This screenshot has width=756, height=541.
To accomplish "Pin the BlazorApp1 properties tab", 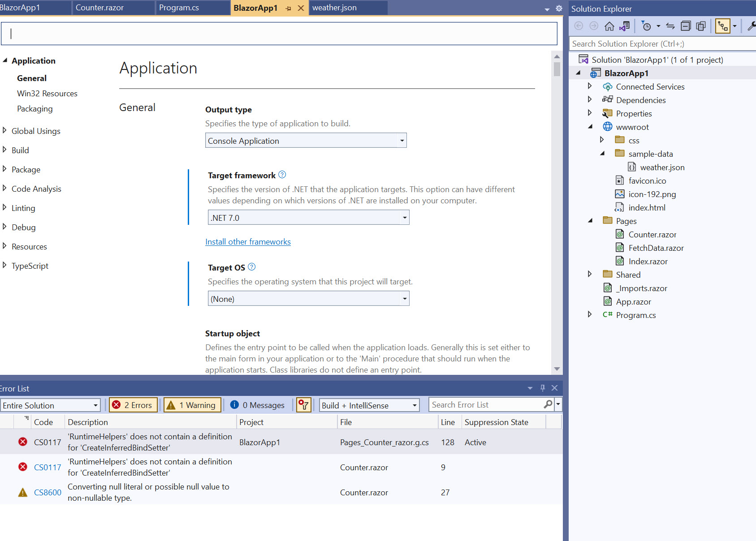I will point(289,9).
